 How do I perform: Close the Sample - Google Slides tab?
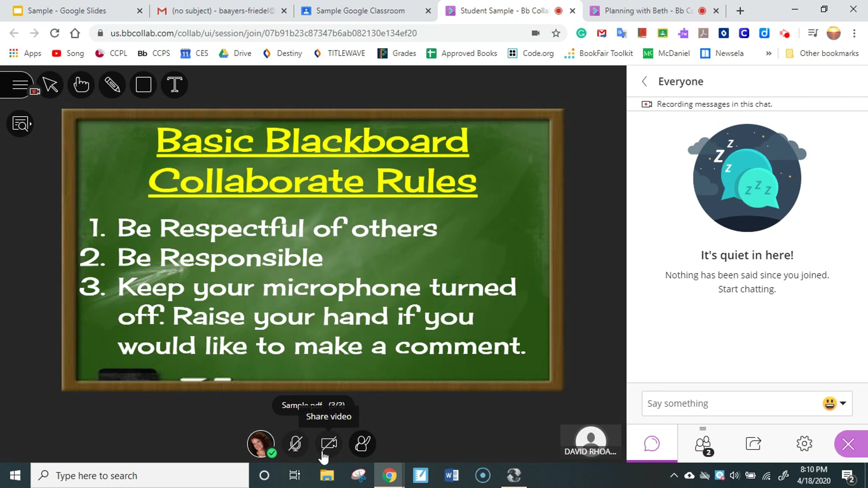point(140,11)
